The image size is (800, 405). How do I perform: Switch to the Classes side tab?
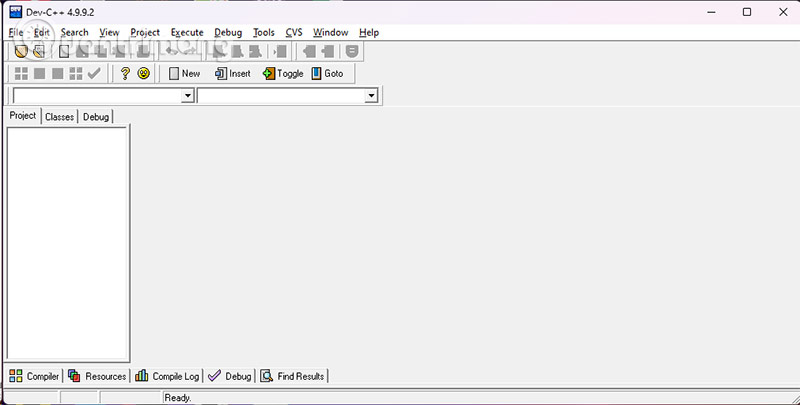(x=59, y=117)
